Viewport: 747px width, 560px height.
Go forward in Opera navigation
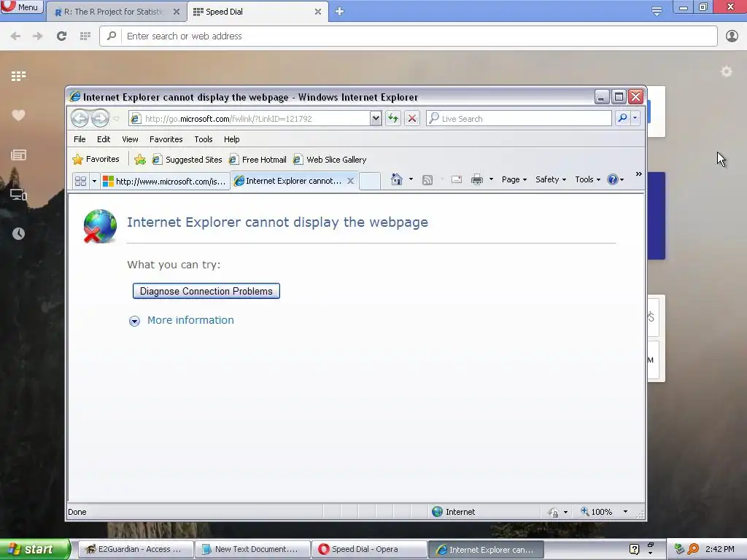pos(38,36)
